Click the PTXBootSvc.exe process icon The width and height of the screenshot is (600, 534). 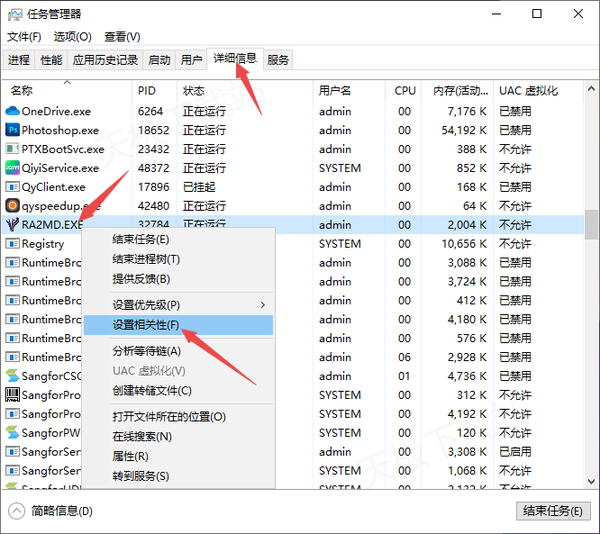point(13,149)
